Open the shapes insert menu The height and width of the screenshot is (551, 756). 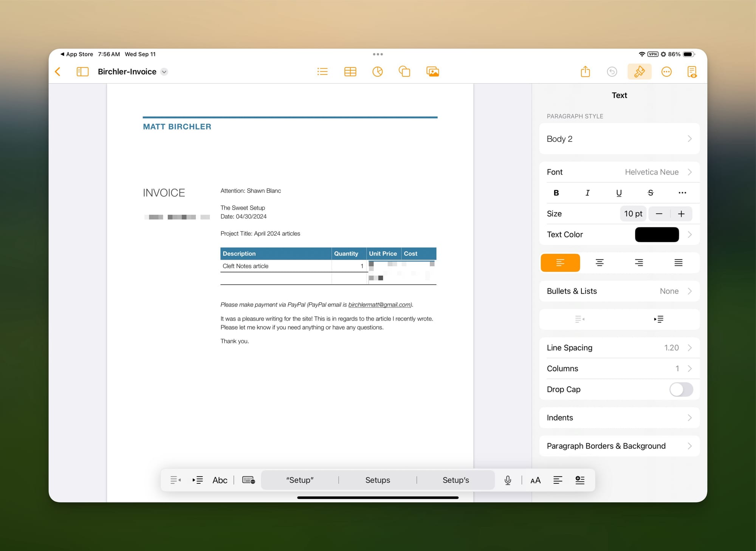pos(404,72)
